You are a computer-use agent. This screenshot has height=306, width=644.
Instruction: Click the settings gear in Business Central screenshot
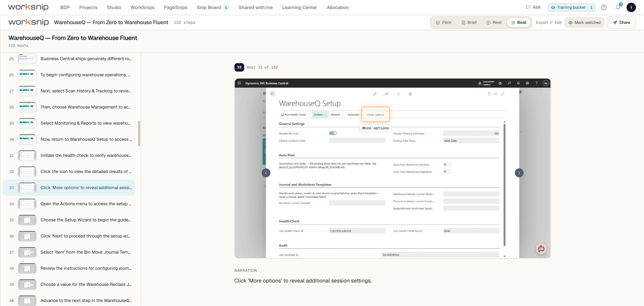(527, 83)
